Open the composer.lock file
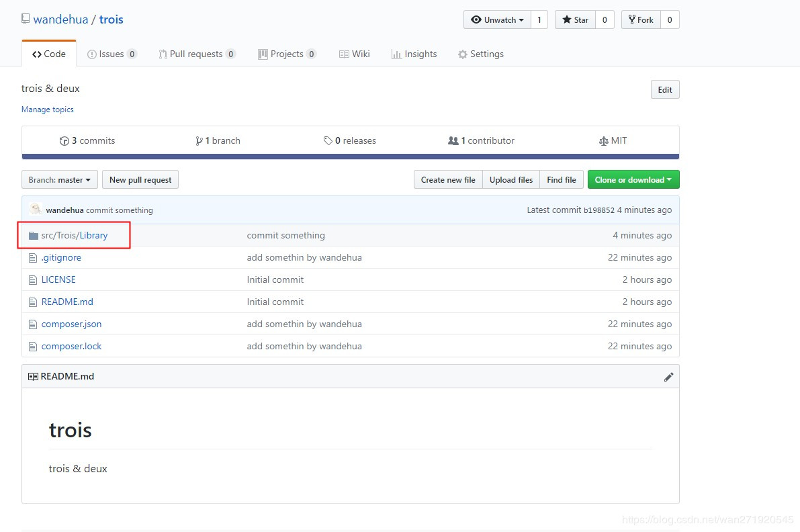Viewport: 800px width, 532px height. tap(71, 347)
